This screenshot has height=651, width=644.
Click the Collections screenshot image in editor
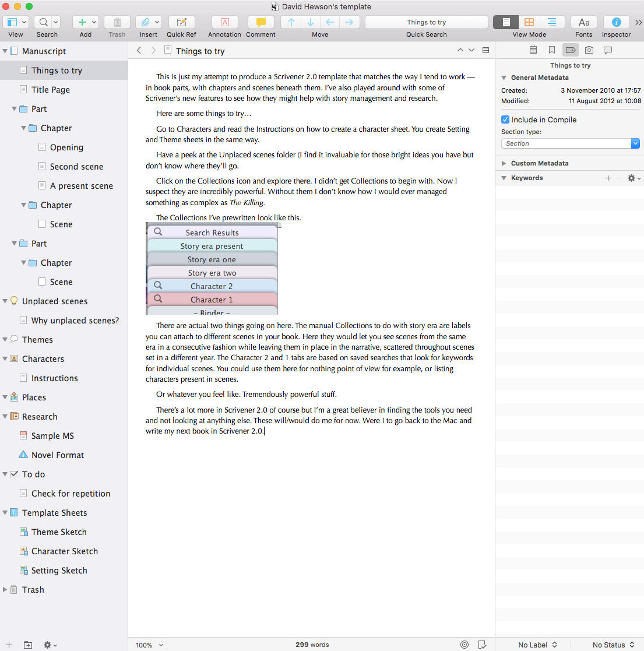[212, 269]
